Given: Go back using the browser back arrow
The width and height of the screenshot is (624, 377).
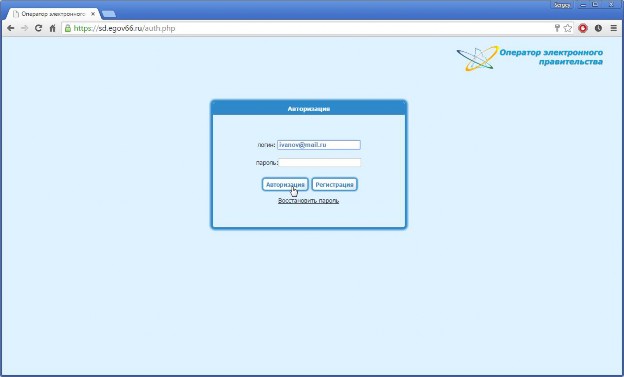Looking at the screenshot, I should pos(11,28).
